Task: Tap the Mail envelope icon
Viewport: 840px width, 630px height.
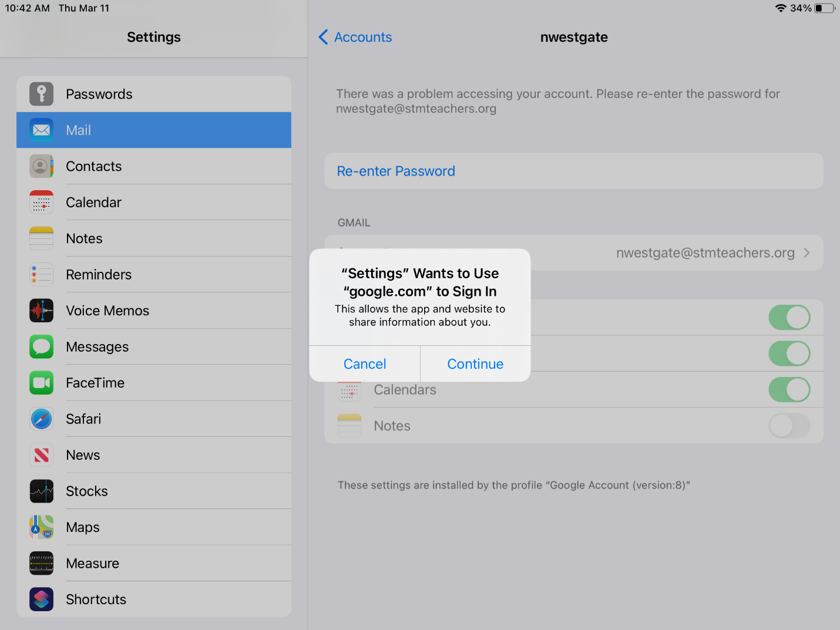Action: (41, 130)
